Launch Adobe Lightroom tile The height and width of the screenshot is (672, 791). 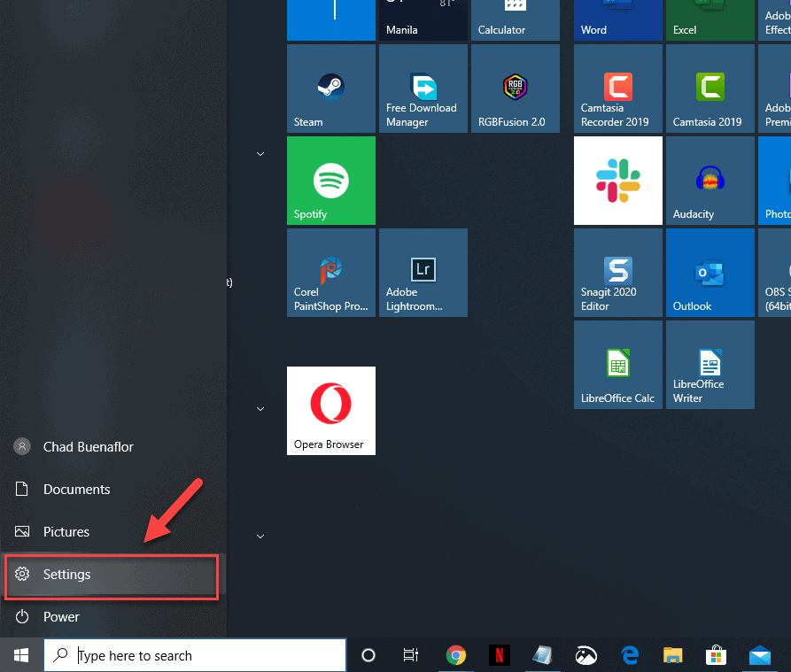(423, 273)
